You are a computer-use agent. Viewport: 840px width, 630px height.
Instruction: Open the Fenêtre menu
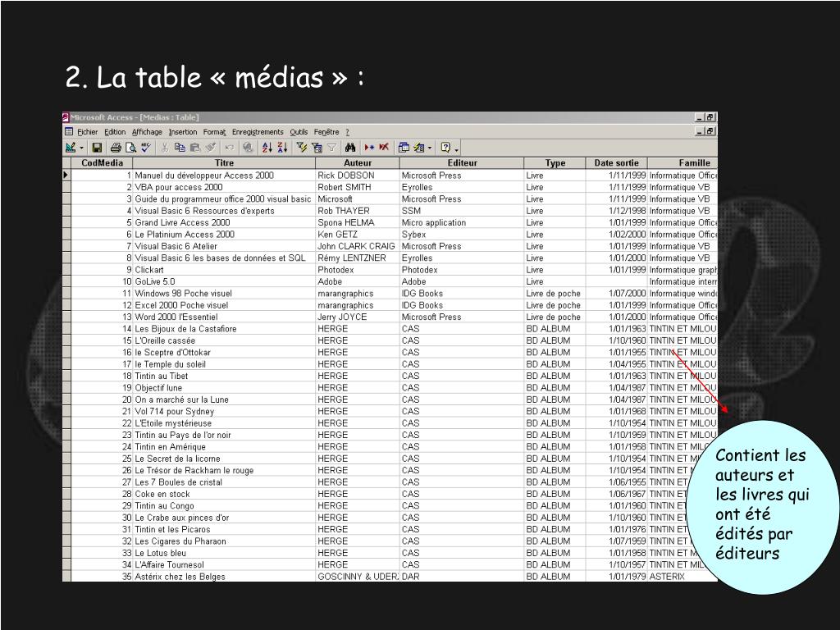pos(326,132)
